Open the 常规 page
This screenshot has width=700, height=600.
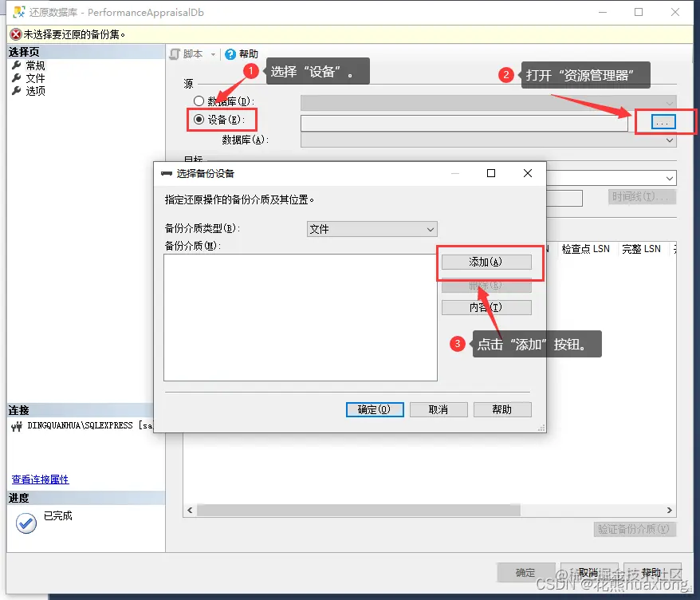[x=35, y=65]
